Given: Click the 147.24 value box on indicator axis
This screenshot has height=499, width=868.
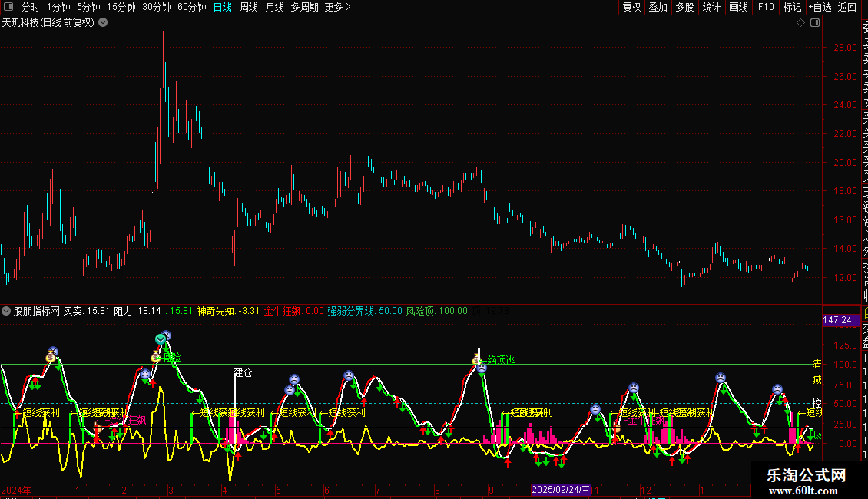Looking at the screenshot, I should pyautogui.click(x=841, y=320).
